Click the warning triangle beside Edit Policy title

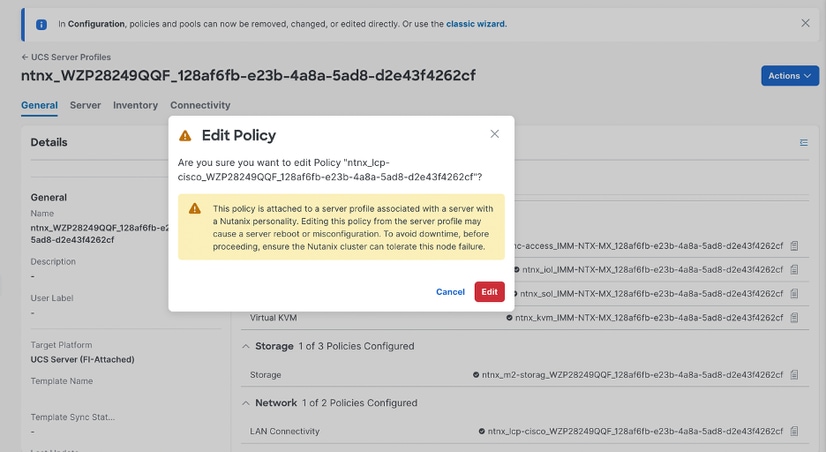point(185,136)
